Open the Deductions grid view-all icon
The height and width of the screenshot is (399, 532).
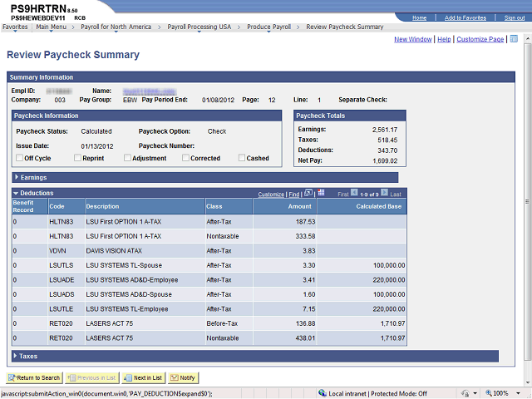click(308, 193)
